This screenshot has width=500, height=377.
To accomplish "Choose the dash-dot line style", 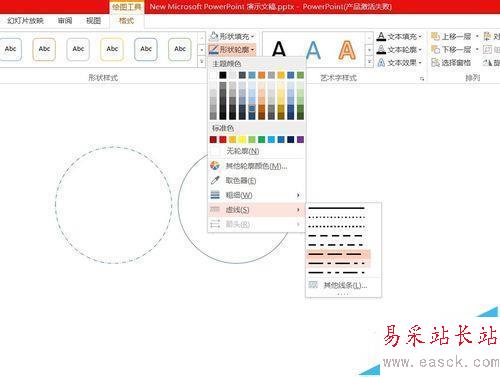I will pos(337,245).
